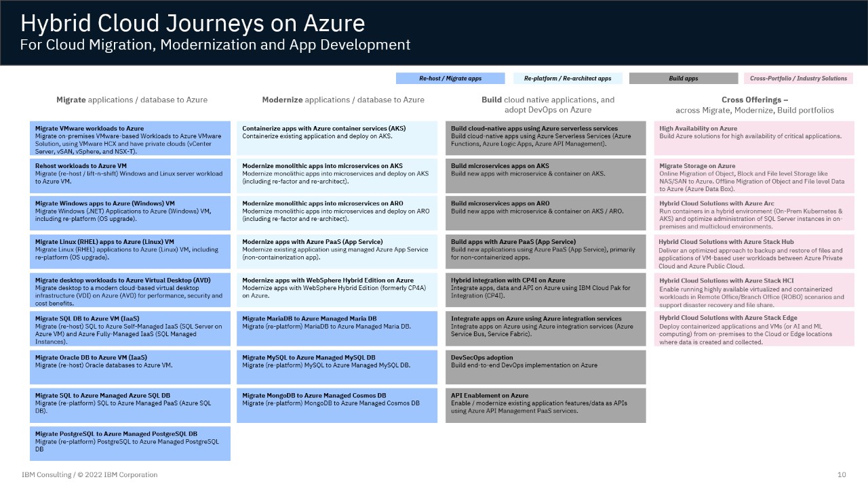This screenshot has height=488, width=868.
Task: Select Build cloud-native apps using Azure serverless services
Action: click(x=546, y=138)
